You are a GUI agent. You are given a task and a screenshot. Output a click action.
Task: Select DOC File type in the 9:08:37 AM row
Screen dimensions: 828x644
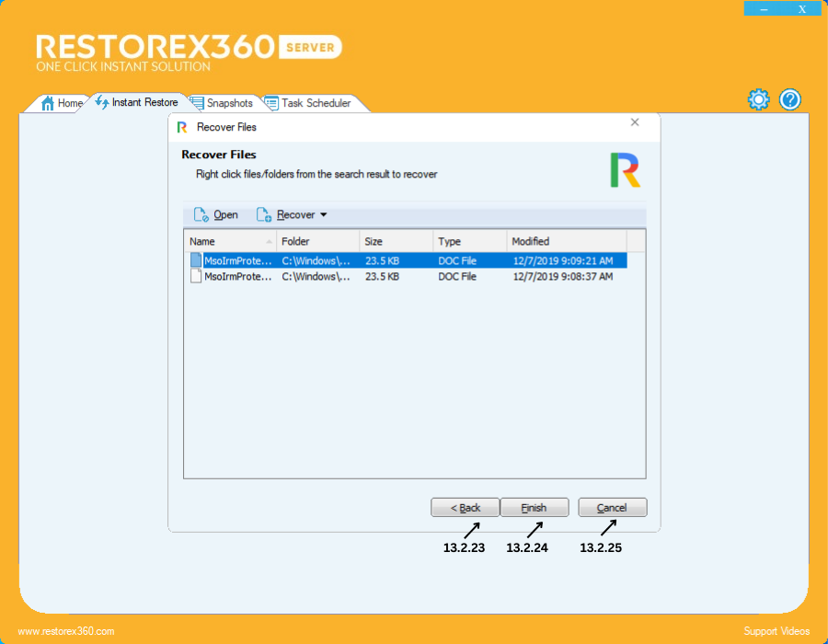(457, 276)
